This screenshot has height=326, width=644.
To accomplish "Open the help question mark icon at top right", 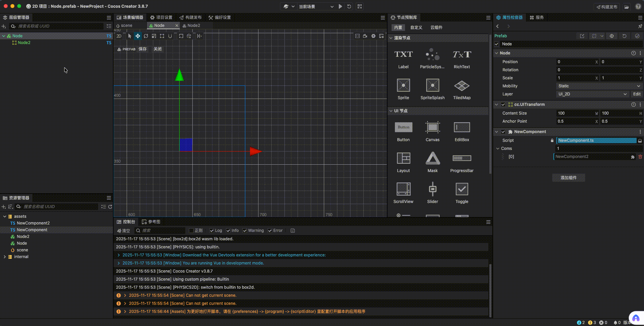I will [x=638, y=6].
